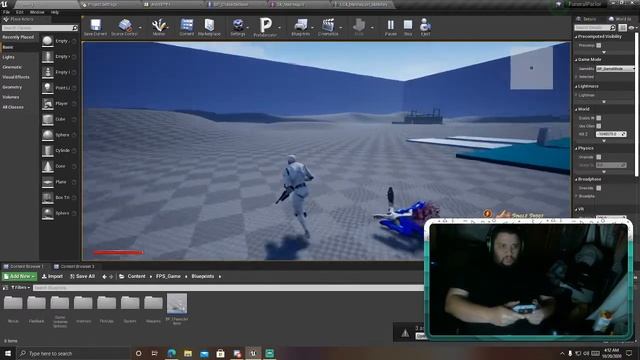Open the Window menu
The height and width of the screenshot is (360, 640).
click(x=37, y=12)
